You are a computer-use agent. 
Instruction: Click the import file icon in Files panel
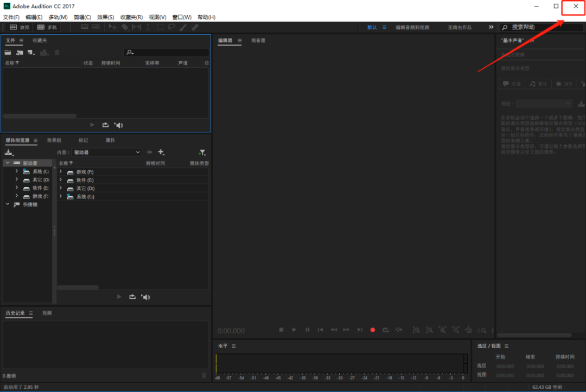pyautogui.click(x=20, y=53)
